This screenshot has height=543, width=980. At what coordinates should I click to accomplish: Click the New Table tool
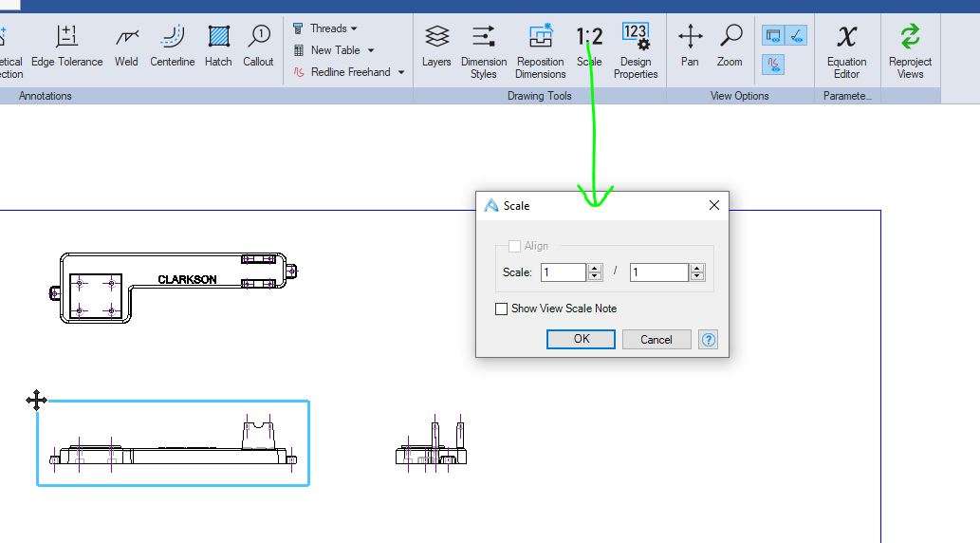327,50
